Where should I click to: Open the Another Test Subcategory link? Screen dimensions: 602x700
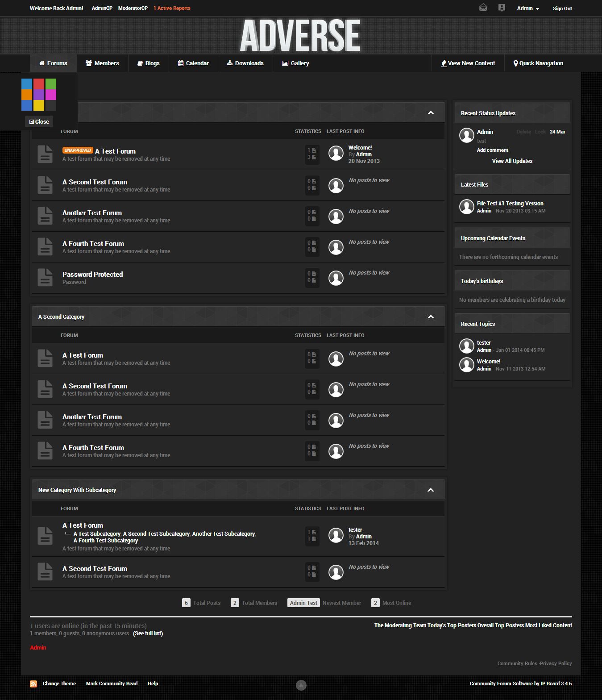[x=224, y=534]
